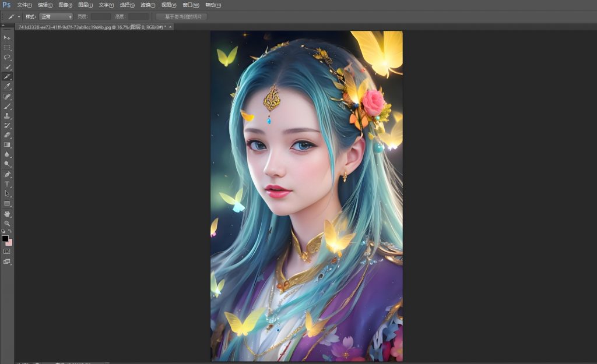597x364 pixels.
Task: Open the 编辑(E) menu
Action: pyautogui.click(x=45, y=5)
